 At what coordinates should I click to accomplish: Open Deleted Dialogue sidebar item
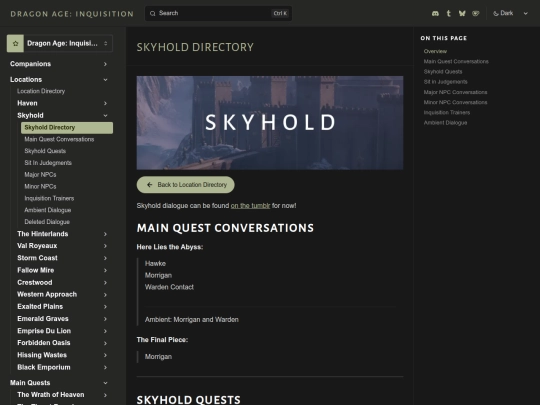coord(47,222)
